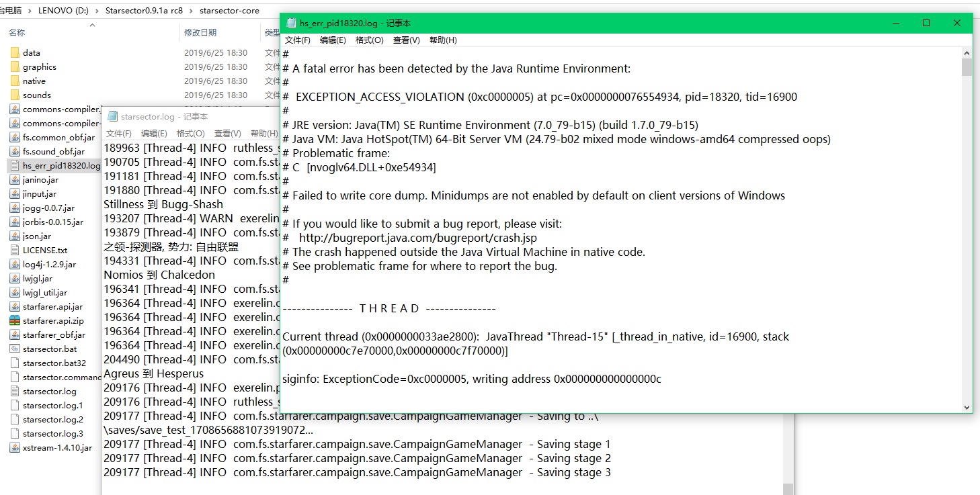
Task: Click the LICENSE.txt file icon
Action: (x=15, y=250)
